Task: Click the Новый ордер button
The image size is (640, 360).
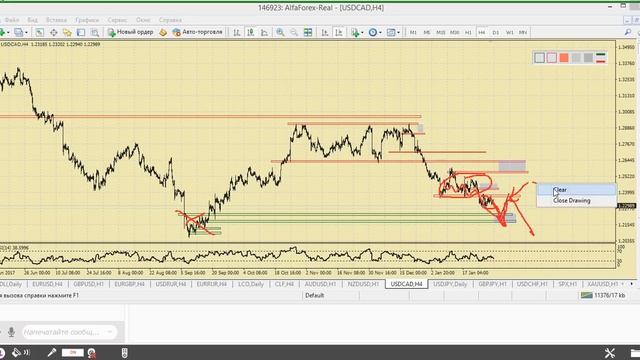Action: click(131, 32)
